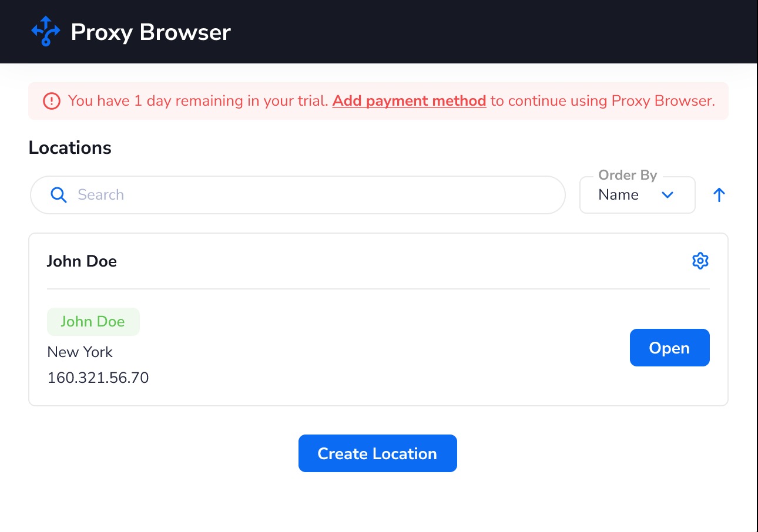
Task: Select the gear icon on the location card
Action: coord(700,261)
